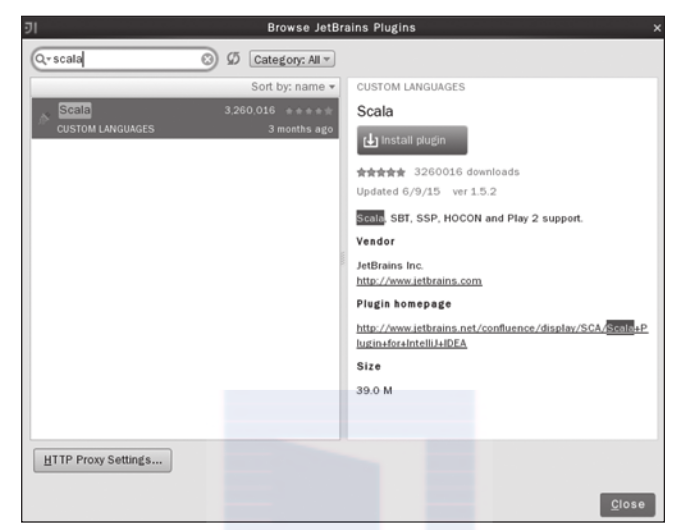This screenshot has width=687, height=530.
Task: Open the Scala plugin homepage link
Action: [x=502, y=336]
